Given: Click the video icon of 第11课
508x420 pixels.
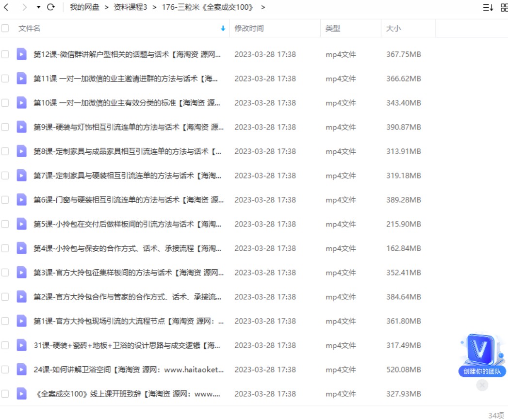Looking at the screenshot, I should [x=21, y=79].
